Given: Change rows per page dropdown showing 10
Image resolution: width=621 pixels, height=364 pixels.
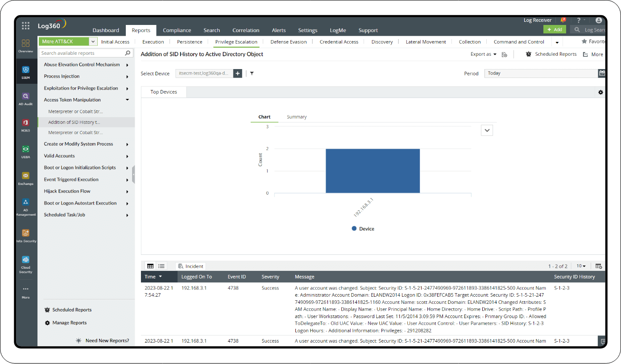Looking at the screenshot, I should (x=581, y=266).
